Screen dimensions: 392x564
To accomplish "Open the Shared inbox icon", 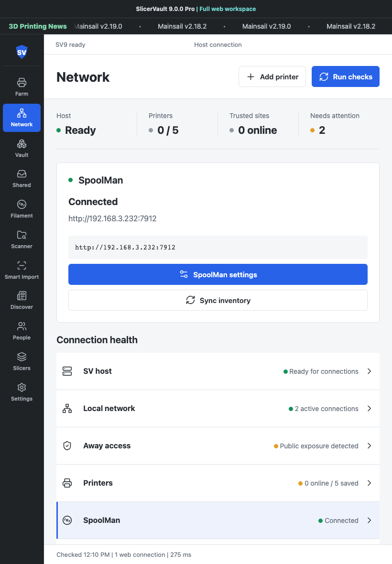I will pos(22,174).
